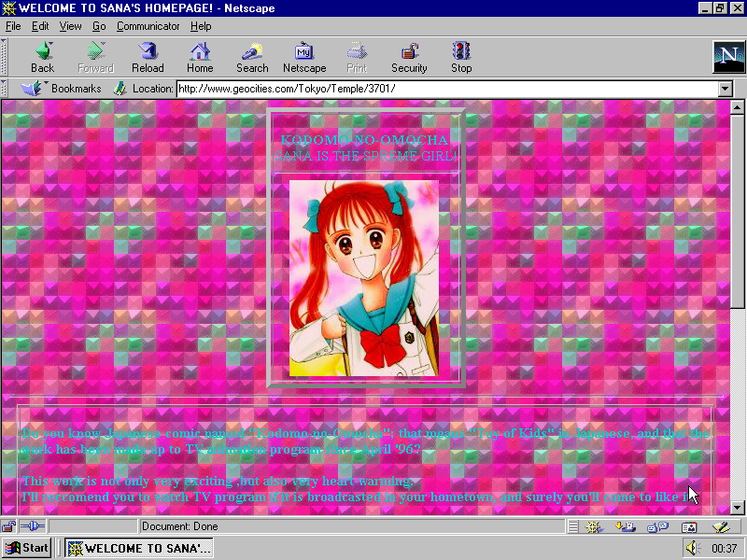Toggle the online/offline connection icon
Screen dimensions: 747x560
click(x=33, y=526)
